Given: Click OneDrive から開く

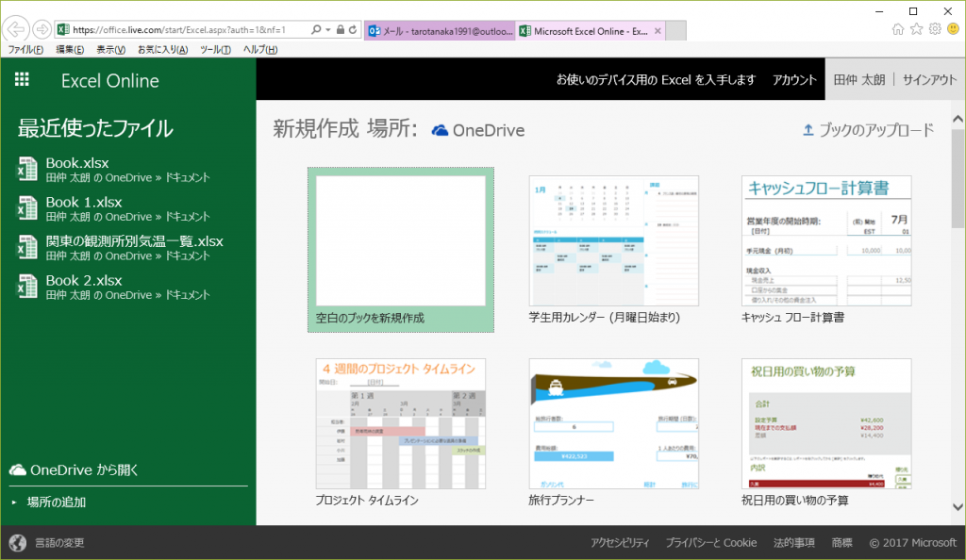Looking at the screenshot, I should pyautogui.click(x=85, y=469).
